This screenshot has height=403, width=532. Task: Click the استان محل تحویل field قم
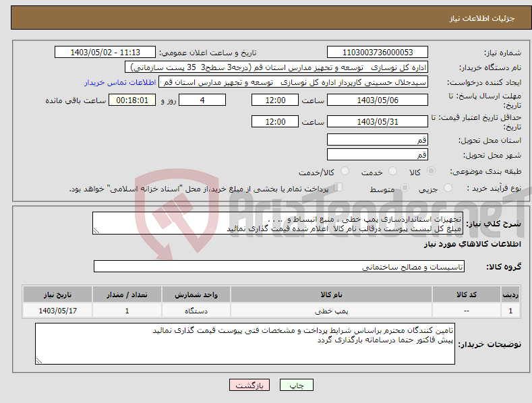(x=378, y=139)
